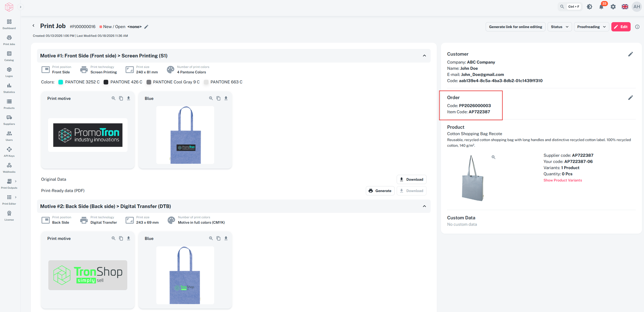Click the pink Edit button

[x=621, y=27]
